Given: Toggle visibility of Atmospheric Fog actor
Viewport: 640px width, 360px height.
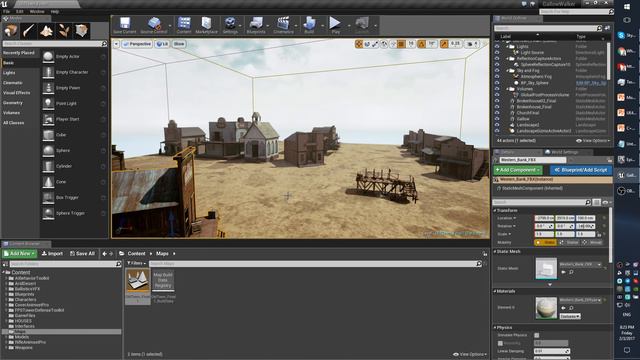Looking at the screenshot, I should (497, 76).
